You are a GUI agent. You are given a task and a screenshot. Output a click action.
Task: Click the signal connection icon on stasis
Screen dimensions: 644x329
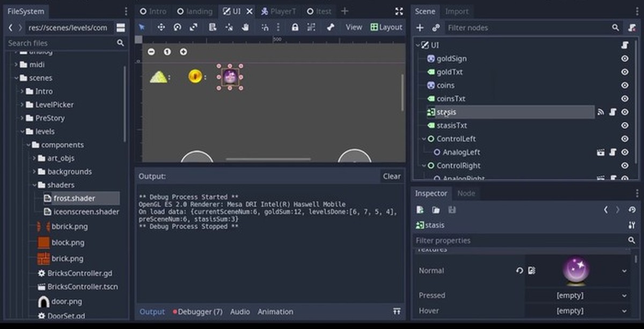pos(601,112)
